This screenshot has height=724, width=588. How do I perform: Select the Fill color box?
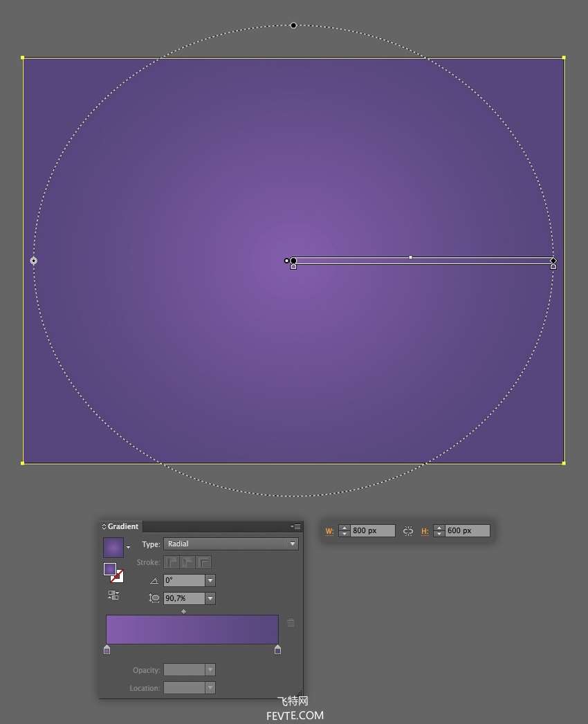[109, 569]
